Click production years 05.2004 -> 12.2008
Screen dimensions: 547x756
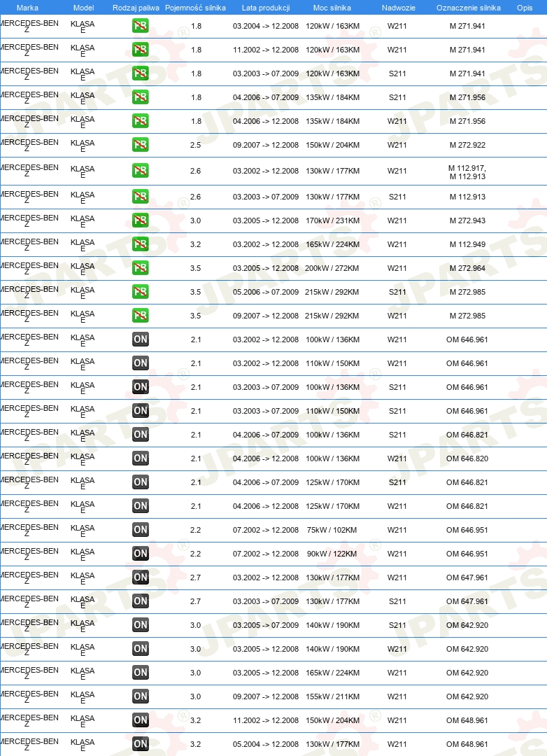point(266,744)
